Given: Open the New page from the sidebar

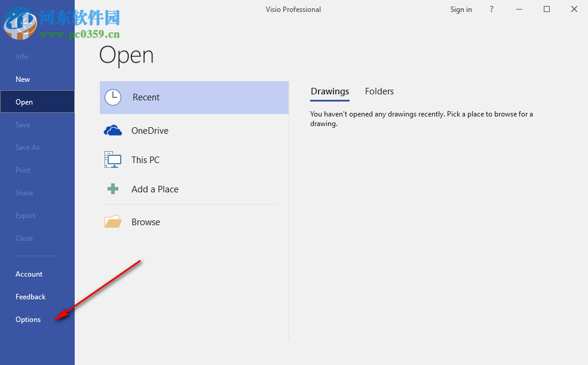Looking at the screenshot, I should pyautogui.click(x=23, y=79).
